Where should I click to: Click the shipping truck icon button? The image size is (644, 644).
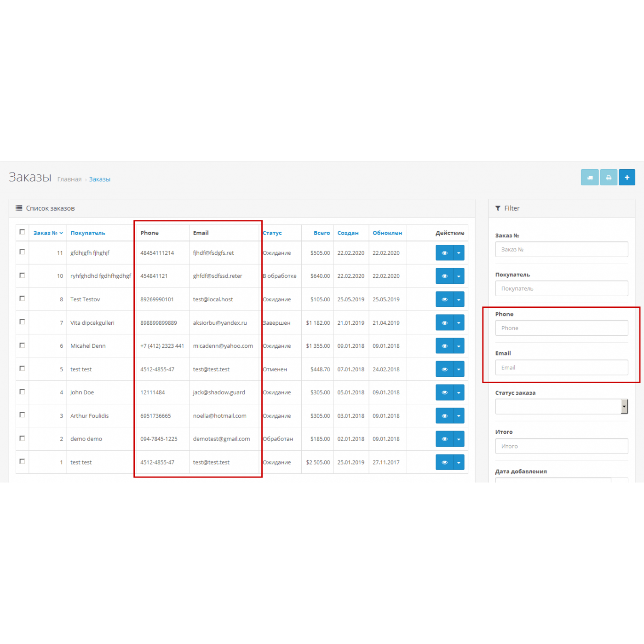589,178
